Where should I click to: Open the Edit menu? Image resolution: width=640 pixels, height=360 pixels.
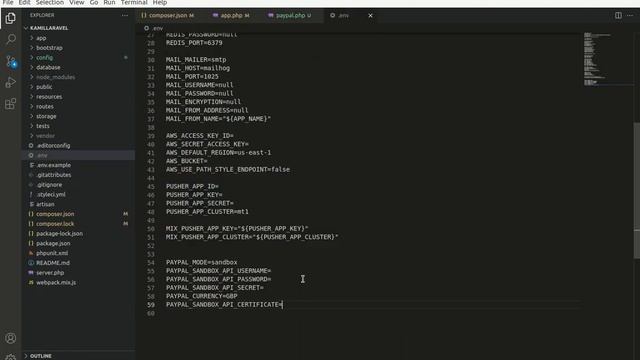pos(24,2)
